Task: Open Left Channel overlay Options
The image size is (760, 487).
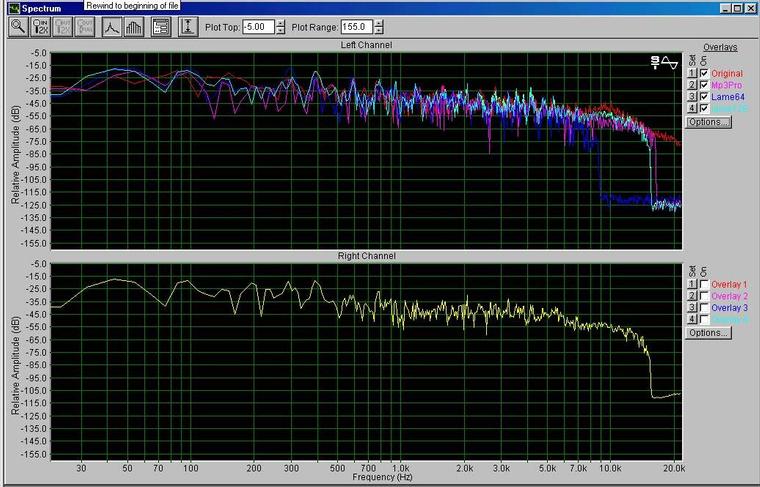Action: point(708,122)
